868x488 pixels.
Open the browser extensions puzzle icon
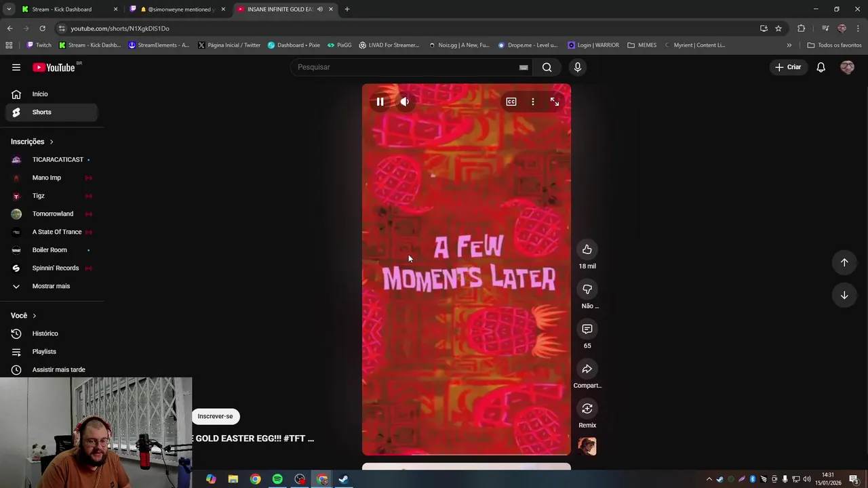(802, 28)
